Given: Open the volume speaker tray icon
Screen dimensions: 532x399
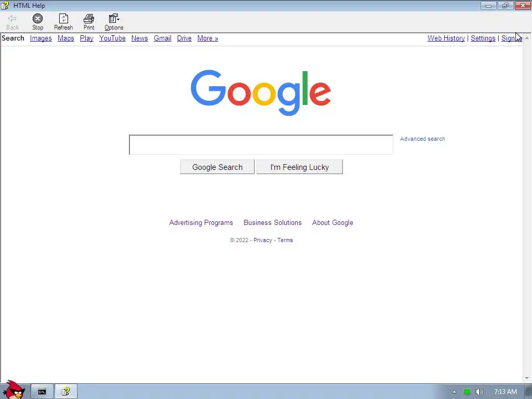Looking at the screenshot, I should pos(479,392).
